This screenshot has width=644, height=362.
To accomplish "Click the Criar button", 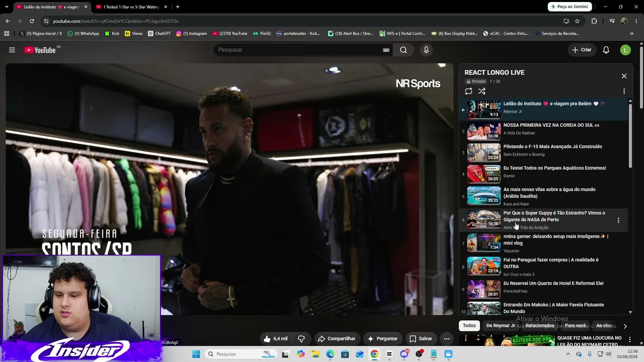I will (582, 50).
